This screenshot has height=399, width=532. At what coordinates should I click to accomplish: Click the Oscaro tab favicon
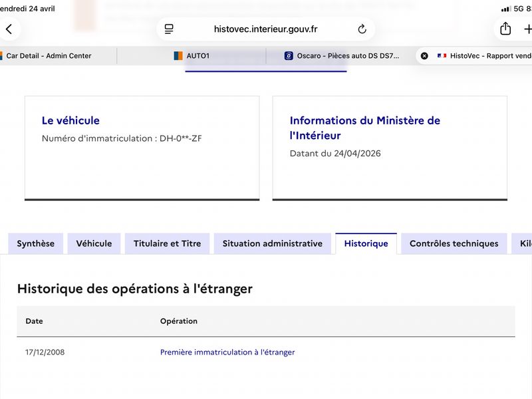tap(289, 56)
